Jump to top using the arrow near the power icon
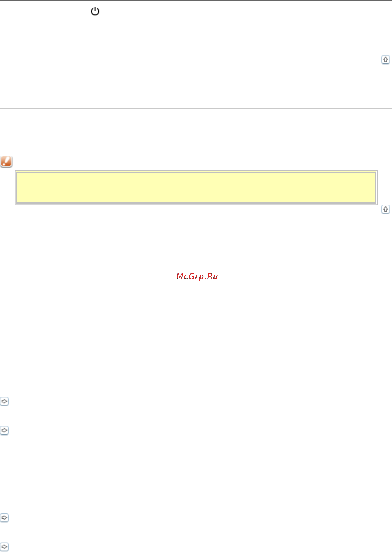Image resolution: width=392 pixels, height=552 pixels. 385,60
